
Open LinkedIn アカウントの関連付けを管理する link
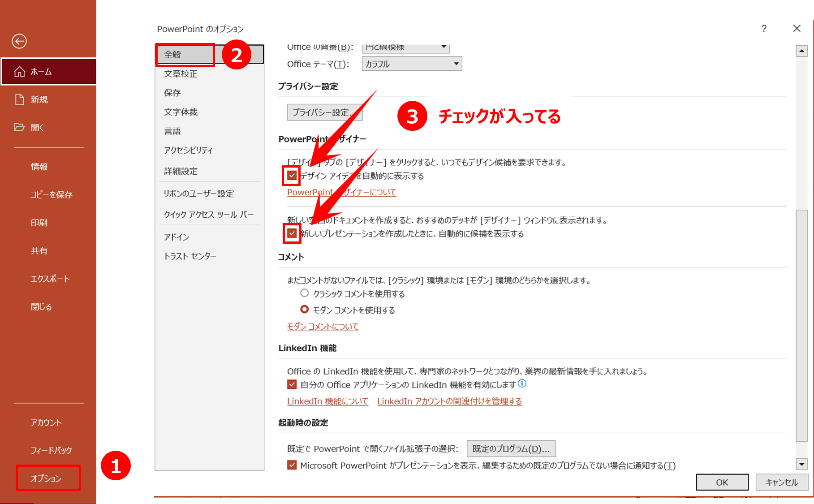coord(449,401)
